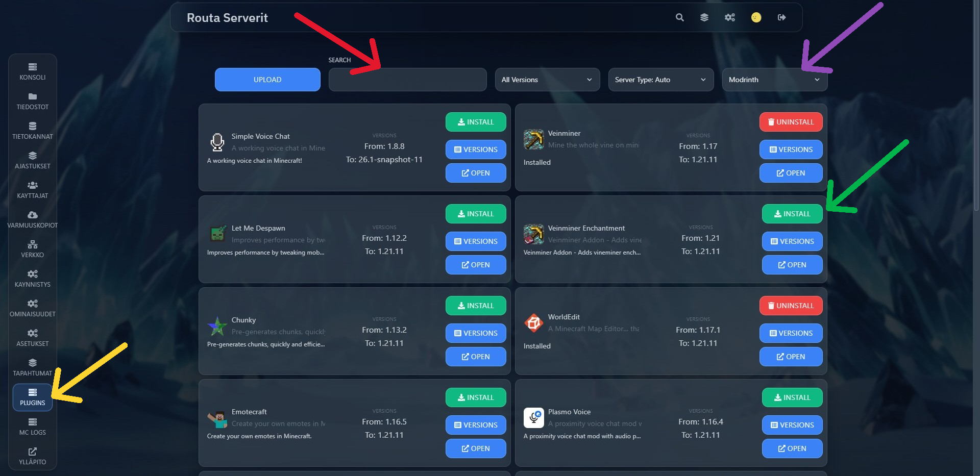Click the logout arrow icon in header
Screen dimensions: 980x476
click(781, 17)
